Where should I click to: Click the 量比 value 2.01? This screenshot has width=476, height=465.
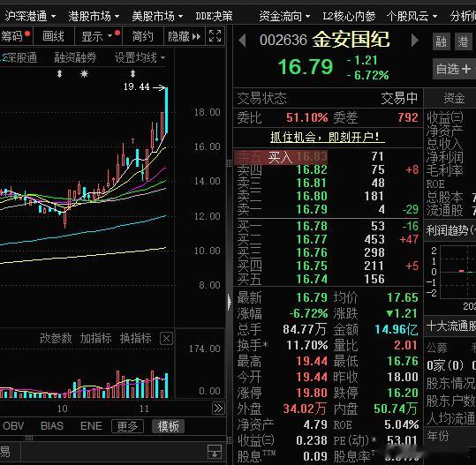point(405,345)
